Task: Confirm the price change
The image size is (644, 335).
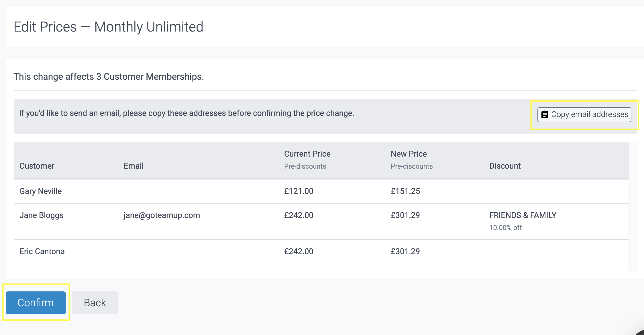Action: [36, 303]
